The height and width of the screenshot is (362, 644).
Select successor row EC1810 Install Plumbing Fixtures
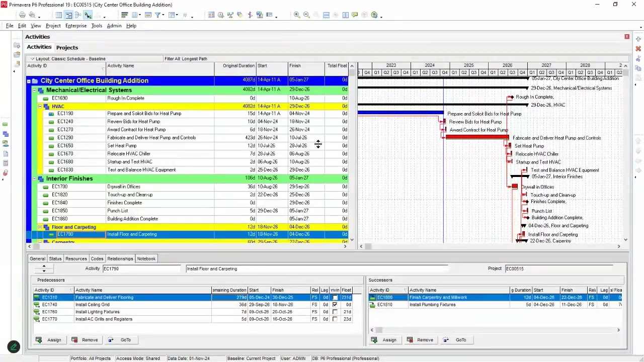496,305
